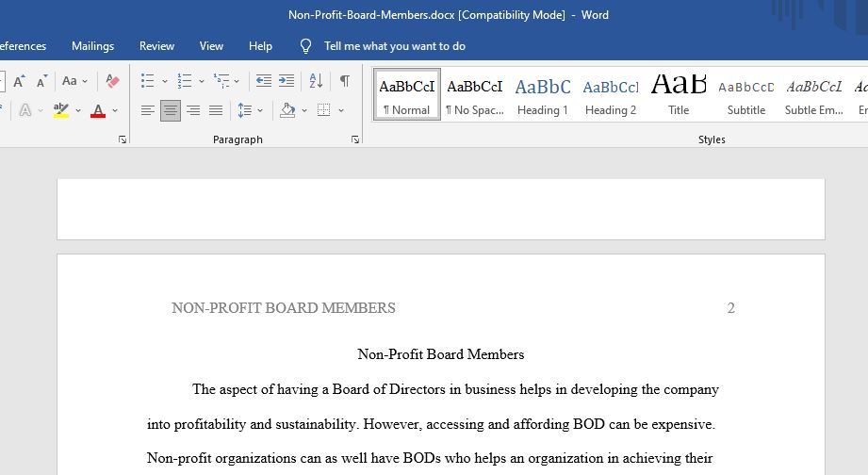Viewport: 868px width, 475px height.
Task: Click header text NON-PROFIT BOARD MEMBERS
Action: click(x=284, y=308)
